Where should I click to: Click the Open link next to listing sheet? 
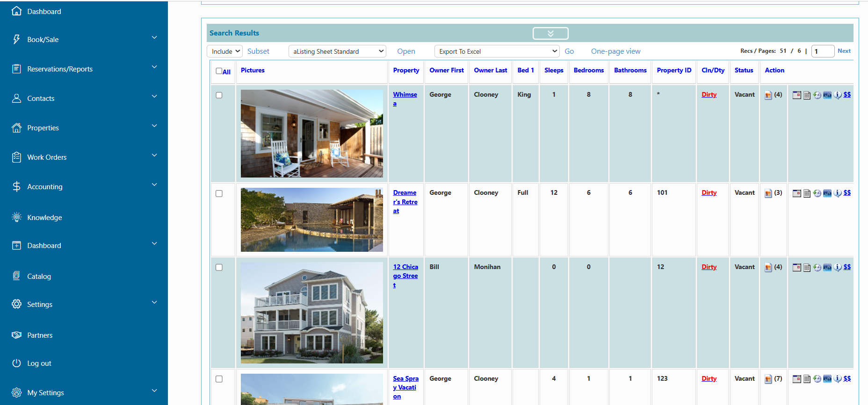pyautogui.click(x=406, y=51)
